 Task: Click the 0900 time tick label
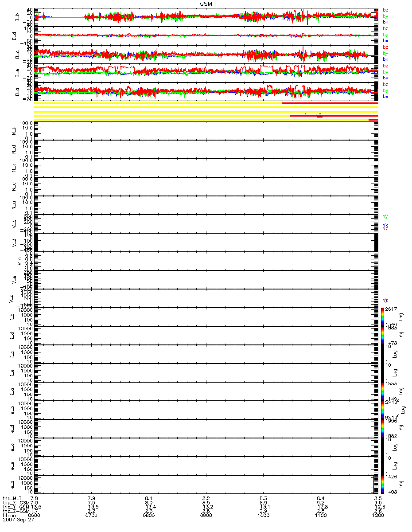[206, 516]
